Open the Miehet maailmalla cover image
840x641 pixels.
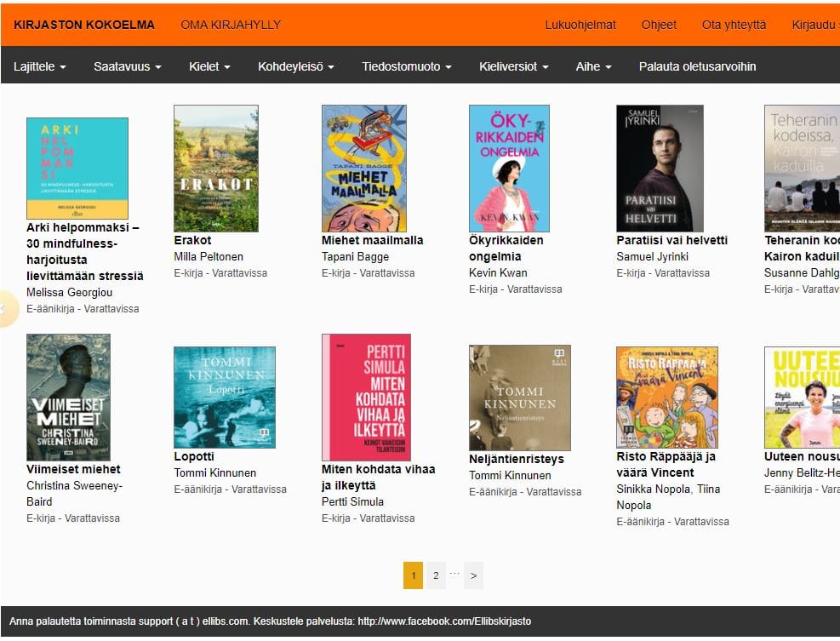(x=363, y=169)
